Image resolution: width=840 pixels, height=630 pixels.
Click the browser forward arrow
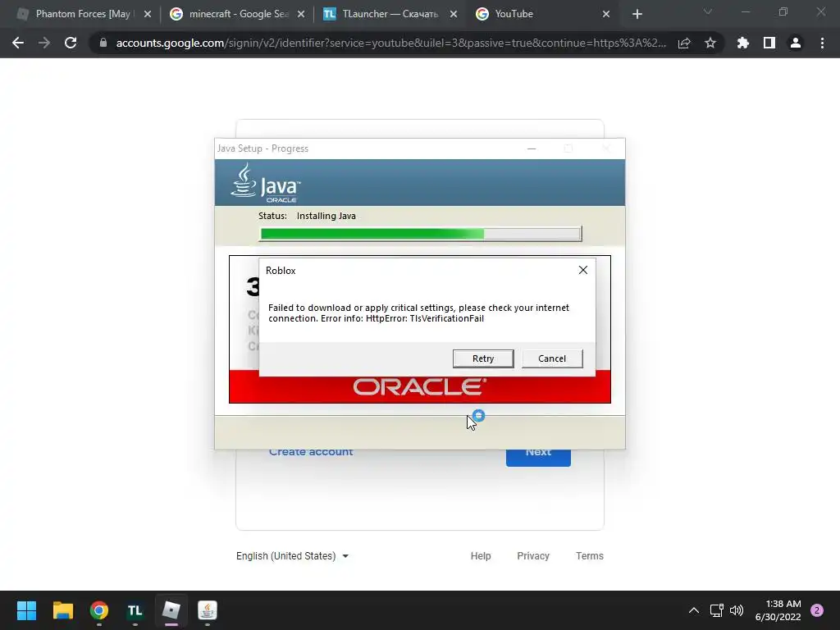44,43
